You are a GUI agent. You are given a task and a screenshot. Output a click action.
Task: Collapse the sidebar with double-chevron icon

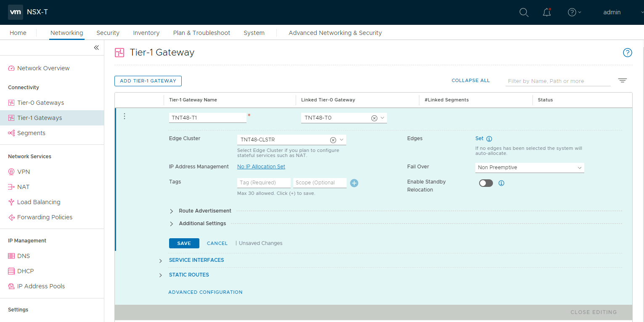click(96, 48)
